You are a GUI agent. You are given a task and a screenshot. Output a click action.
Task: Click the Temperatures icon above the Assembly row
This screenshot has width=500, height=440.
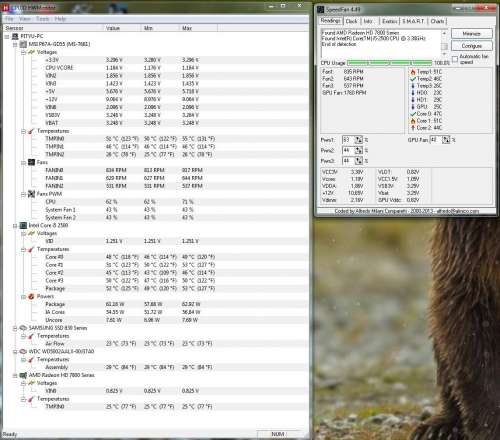point(31,359)
